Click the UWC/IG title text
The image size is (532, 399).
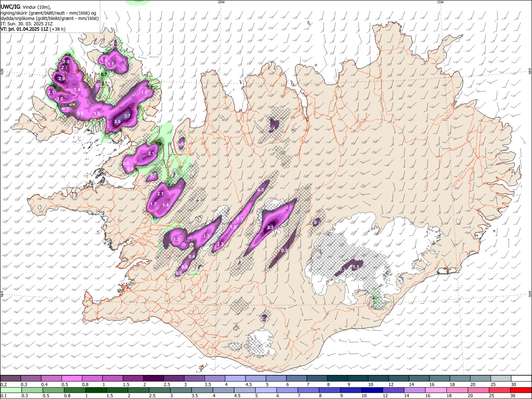pyautogui.click(x=10, y=7)
